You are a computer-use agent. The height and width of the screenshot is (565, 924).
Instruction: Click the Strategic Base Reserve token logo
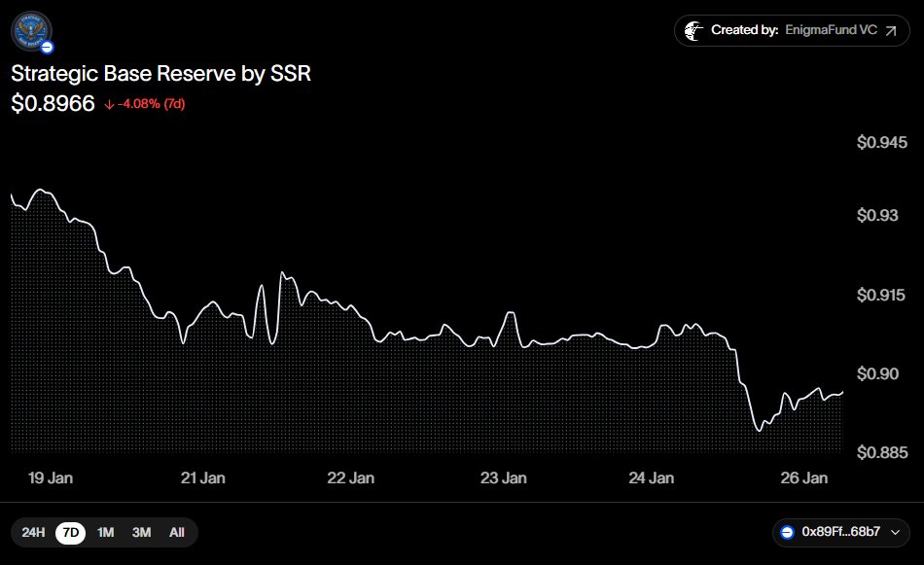(31, 30)
